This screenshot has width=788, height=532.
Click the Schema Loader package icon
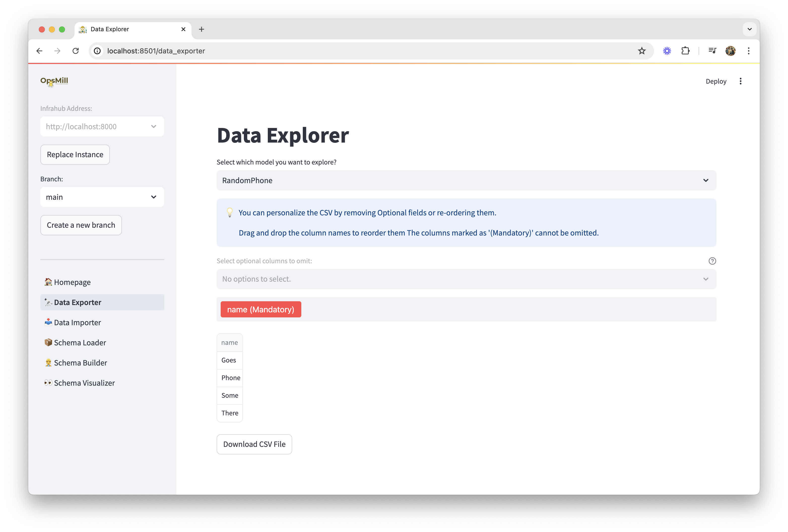click(48, 343)
